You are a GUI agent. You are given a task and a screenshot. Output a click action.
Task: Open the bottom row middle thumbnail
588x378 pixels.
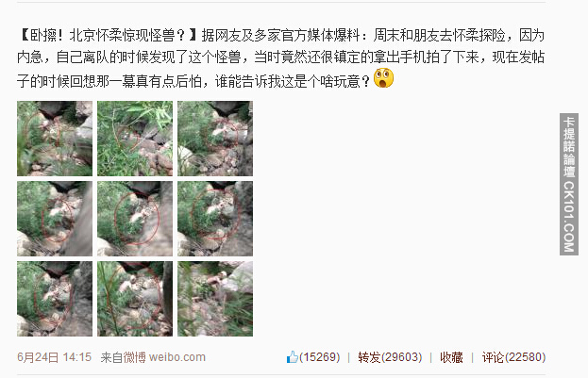[135, 299]
